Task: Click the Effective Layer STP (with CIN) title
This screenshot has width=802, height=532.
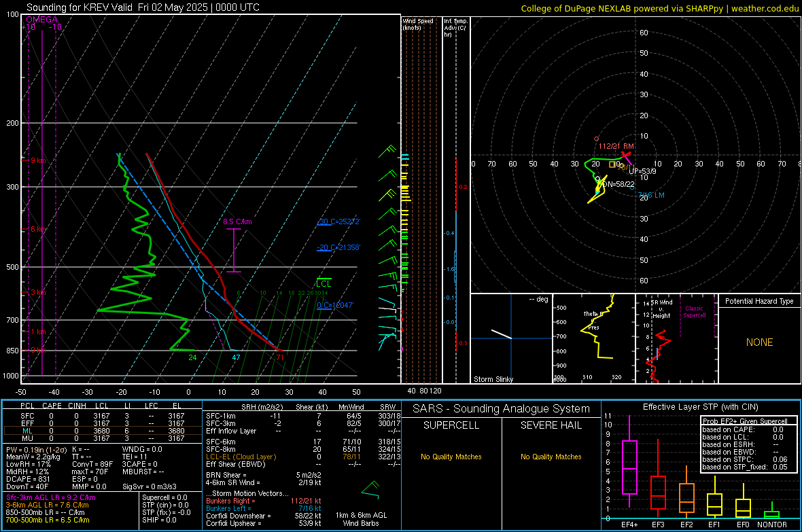Action: pyautogui.click(x=700, y=407)
